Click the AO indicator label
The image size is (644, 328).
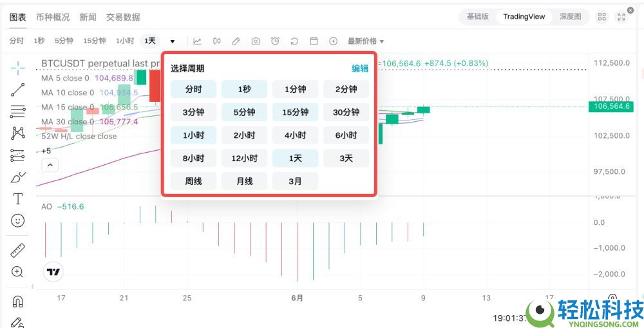46,207
